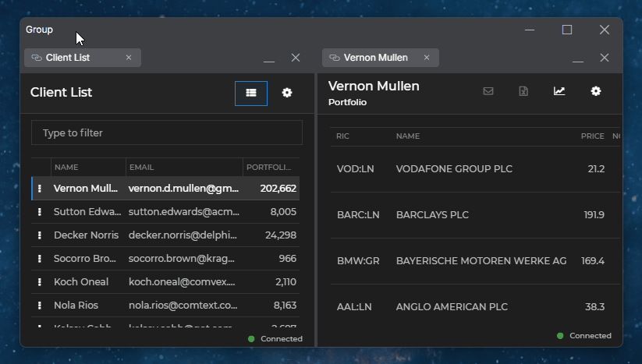Click Connected status in portfolio pane
This screenshot has width=642, height=364.
coord(584,335)
